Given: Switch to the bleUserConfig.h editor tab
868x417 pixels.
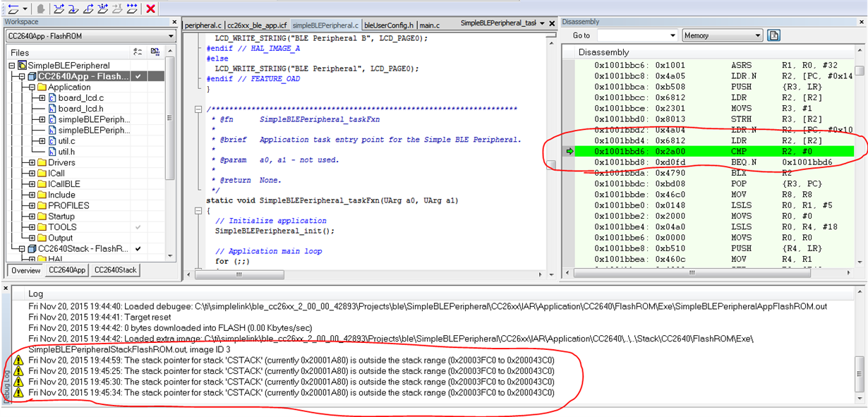Looking at the screenshot, I should pyautogui.click(x=390, y=23).
